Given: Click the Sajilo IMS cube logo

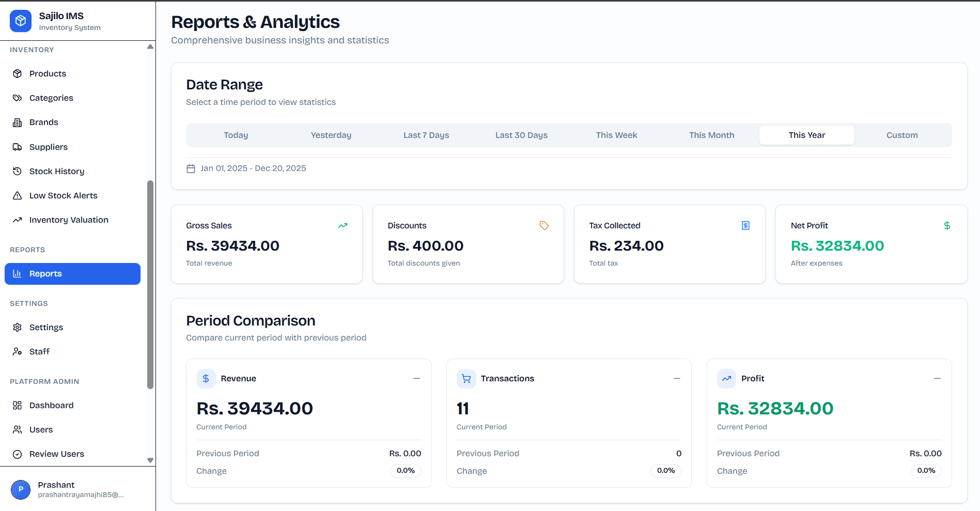Looking at the screenshot, I should (20, 21).
